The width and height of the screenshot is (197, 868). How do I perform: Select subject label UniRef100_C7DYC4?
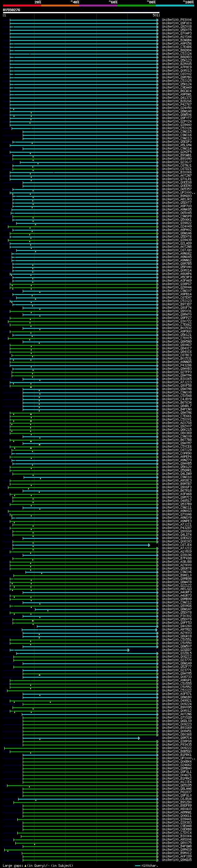[x=177, y=833]
